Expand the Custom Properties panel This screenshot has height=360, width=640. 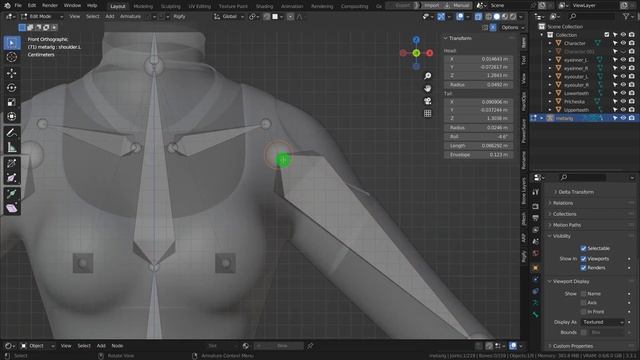573,346
